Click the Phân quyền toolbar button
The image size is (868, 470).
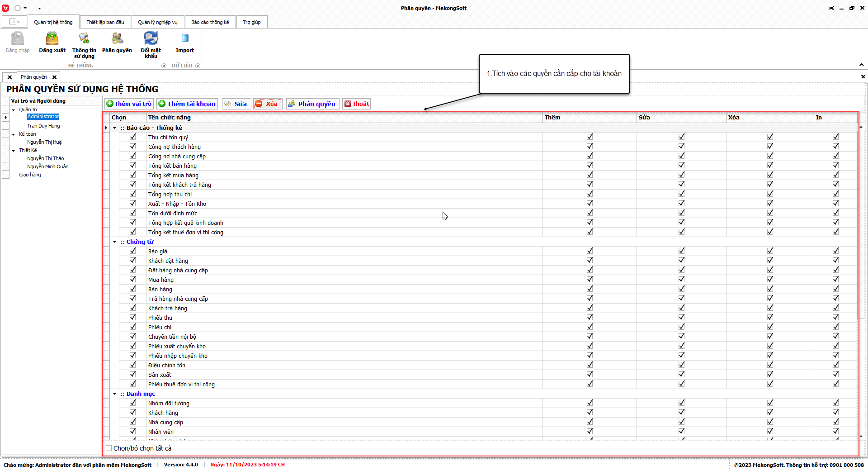[312, 104]
